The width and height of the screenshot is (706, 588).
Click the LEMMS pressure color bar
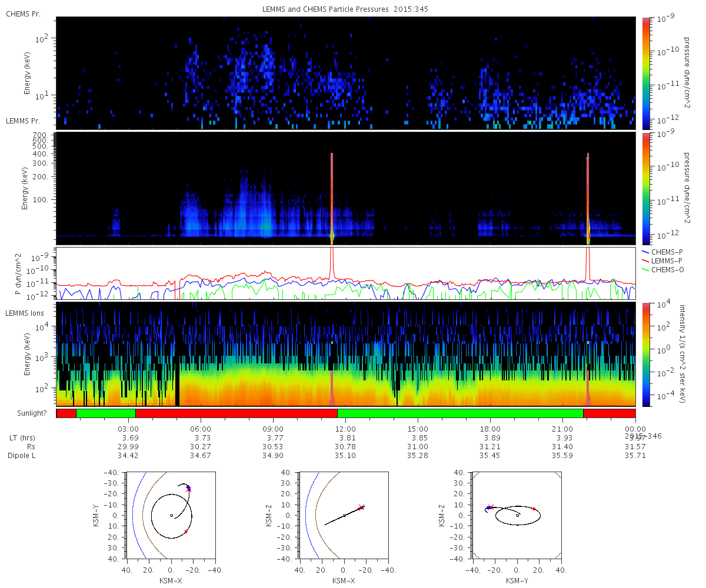point(646,188)
